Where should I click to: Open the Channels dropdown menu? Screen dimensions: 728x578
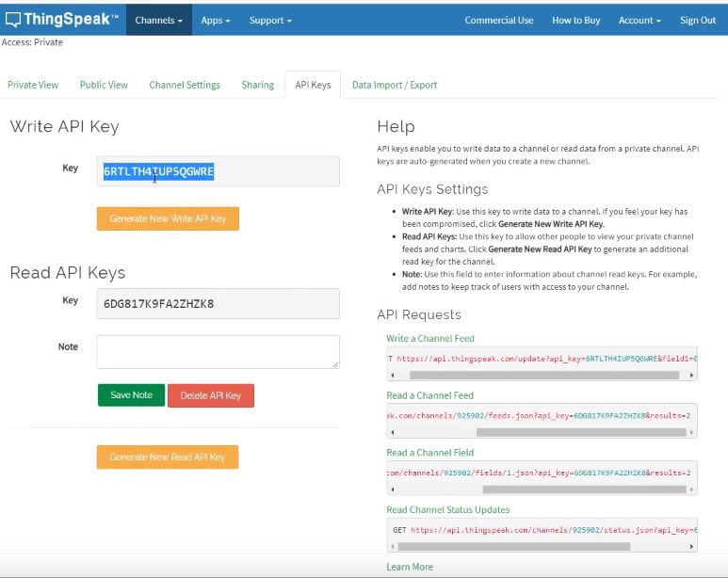point(159,20)
